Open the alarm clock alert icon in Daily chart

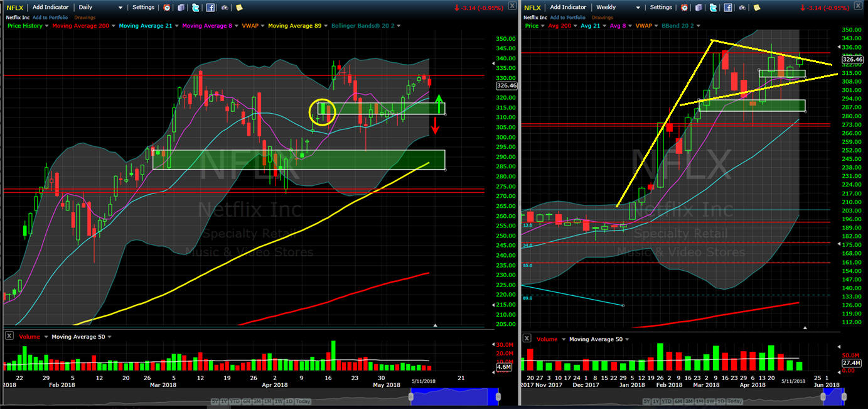[166, 8]
